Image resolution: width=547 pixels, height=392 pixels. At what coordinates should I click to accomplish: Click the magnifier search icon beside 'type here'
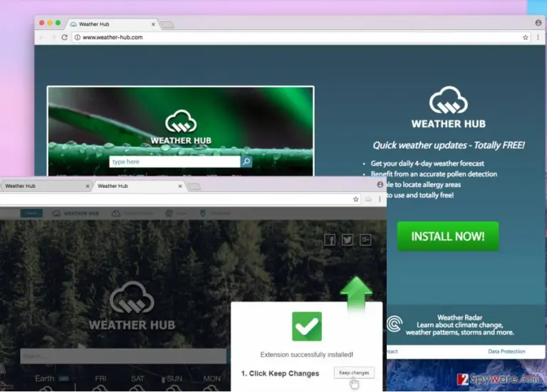[x=246, y=161]
